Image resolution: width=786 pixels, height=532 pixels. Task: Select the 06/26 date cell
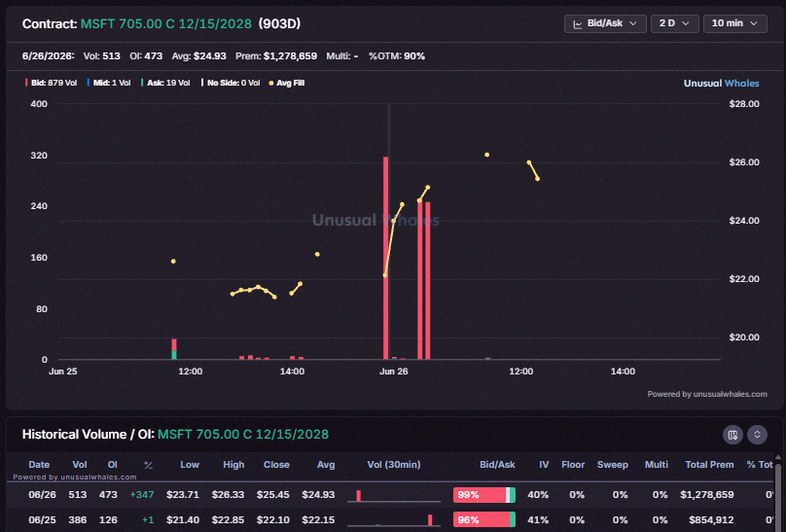pos(42,495)
